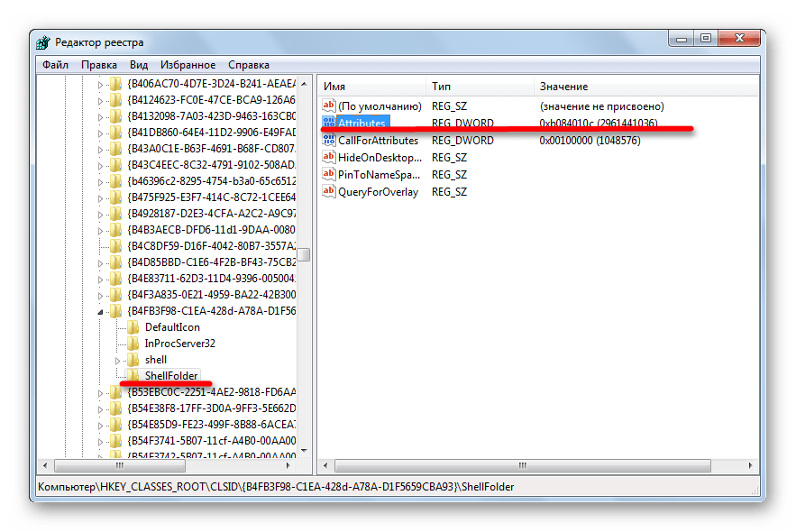Click the InProcServer32 folder icon
Viewport: 796px width, 532px height.
133,344
